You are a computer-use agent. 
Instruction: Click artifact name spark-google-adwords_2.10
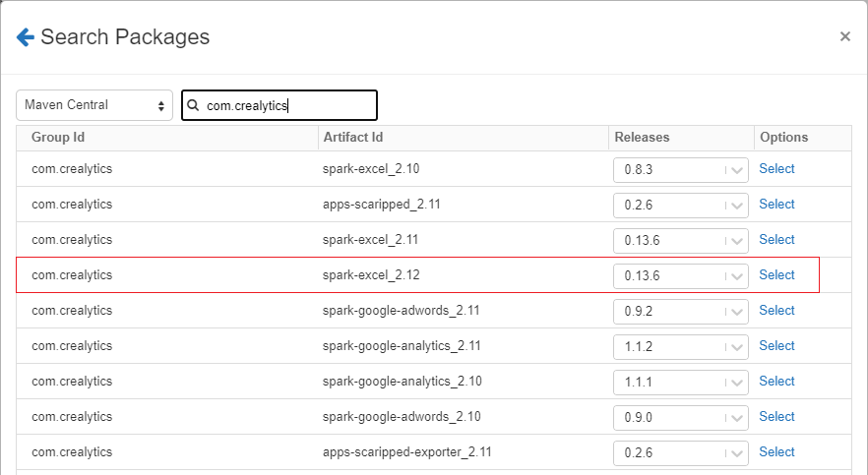402,416
